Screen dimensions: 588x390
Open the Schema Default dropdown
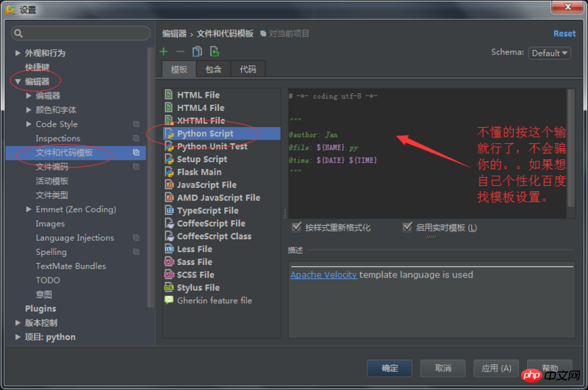[549, 53]
